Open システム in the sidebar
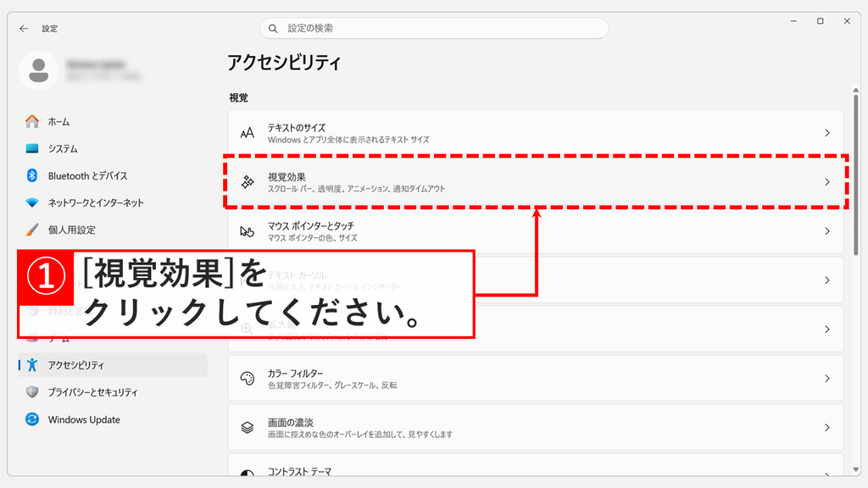The image size is (868, 488). click(x=113, y=149)
